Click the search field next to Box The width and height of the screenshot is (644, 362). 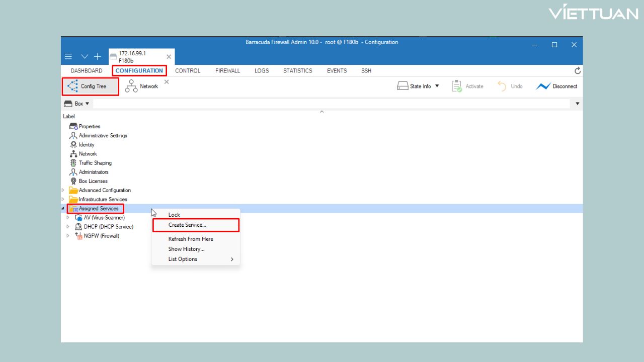pos(332,104)
